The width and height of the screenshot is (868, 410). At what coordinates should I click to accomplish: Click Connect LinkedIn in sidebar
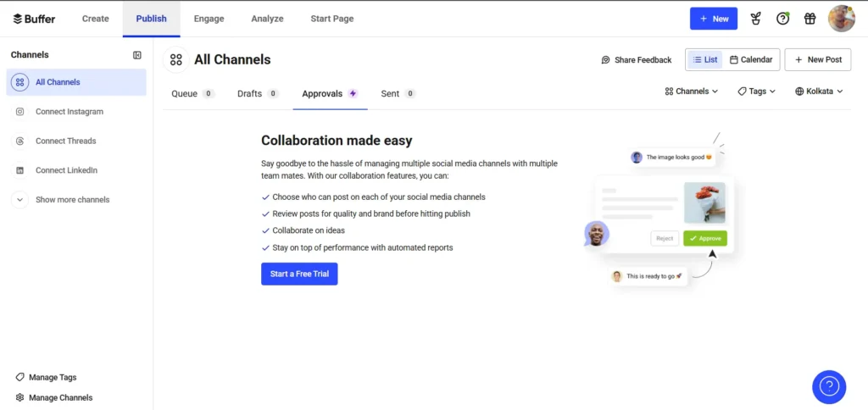pos(66,170)
